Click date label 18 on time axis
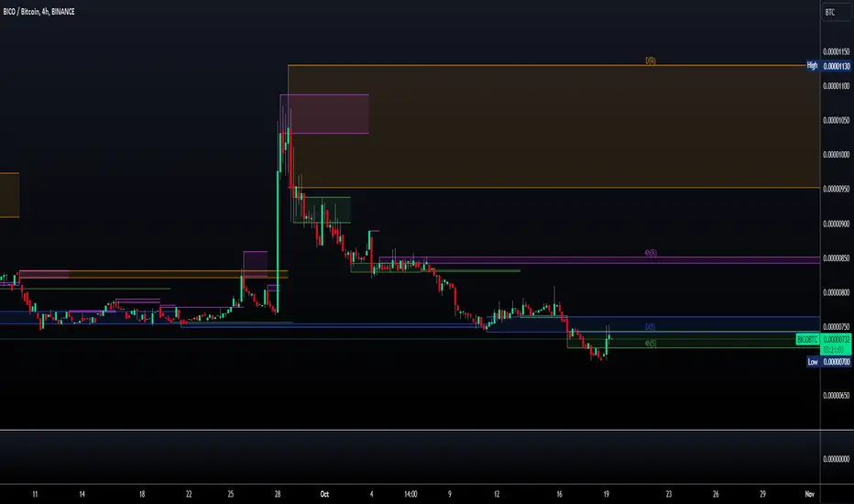854x504 pixels. pos(142,494)
